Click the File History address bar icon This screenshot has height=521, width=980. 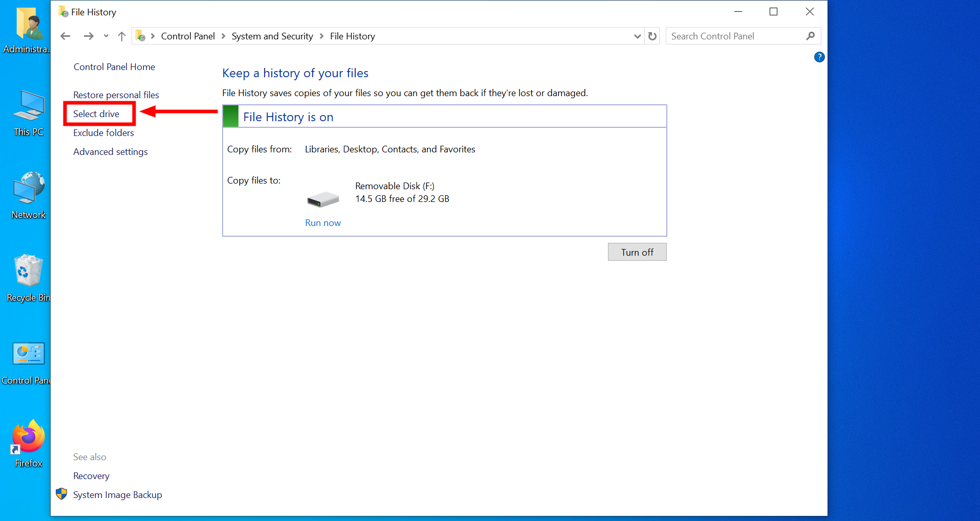[x=140, y=36]
